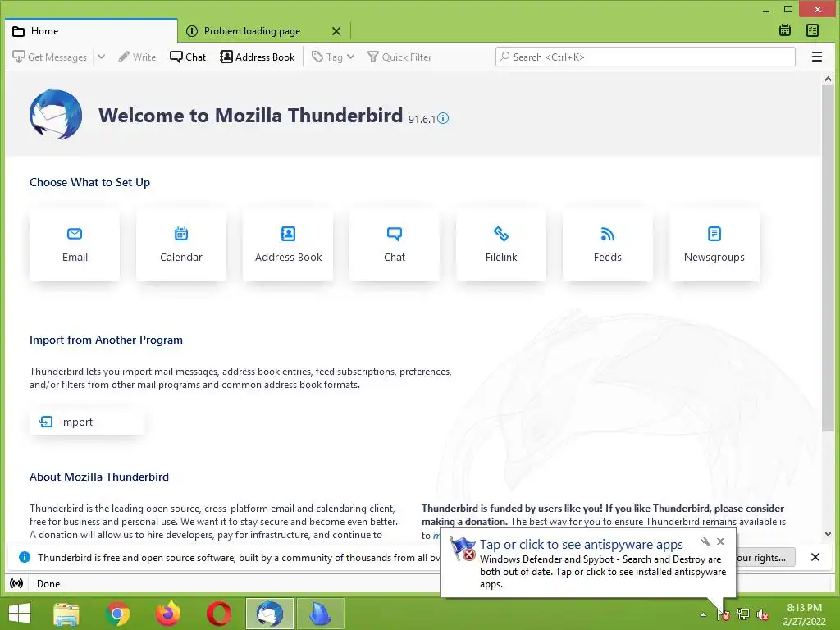Click the 'Done' status bar text
This screenshot has width=840, height=630.
click(x=48, y=583)
